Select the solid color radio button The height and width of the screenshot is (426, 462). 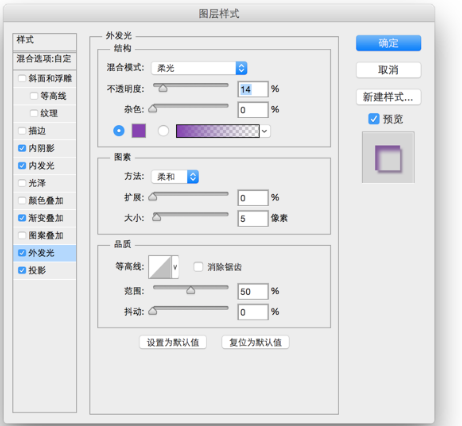(x=119, y=131)
